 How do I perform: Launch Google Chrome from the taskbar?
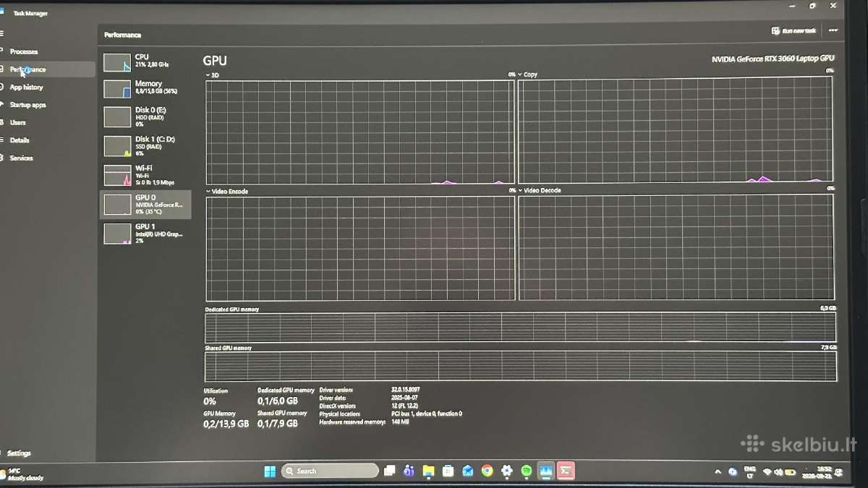[x=488, y=471]
